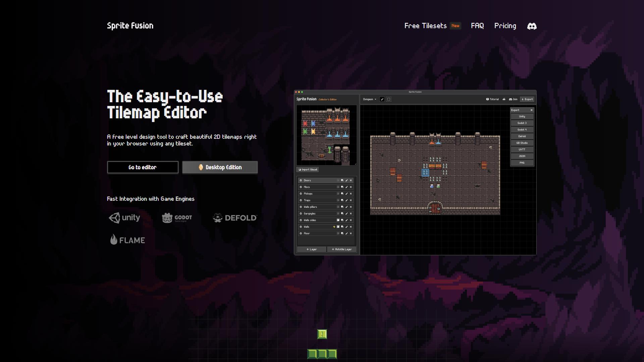Open the Export dropdown button
The width and height of the screenshot is (644, 362).
(x=527, y=99)
